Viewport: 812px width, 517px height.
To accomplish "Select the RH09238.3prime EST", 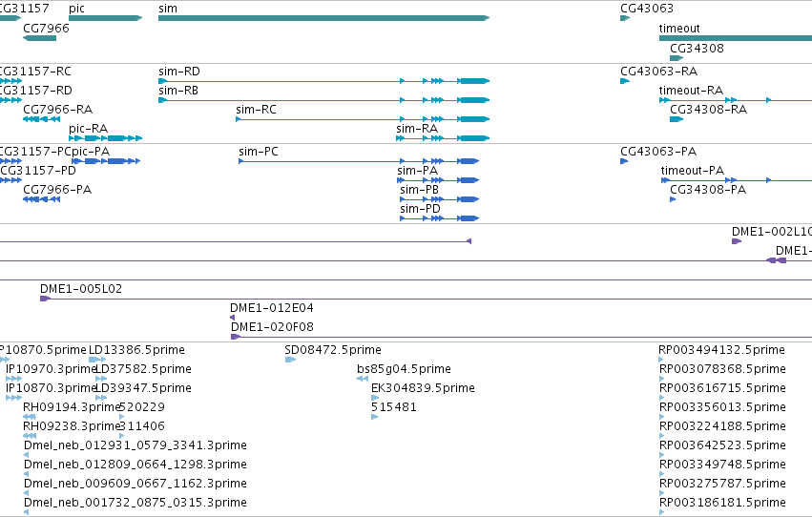I will coord(30,436).
